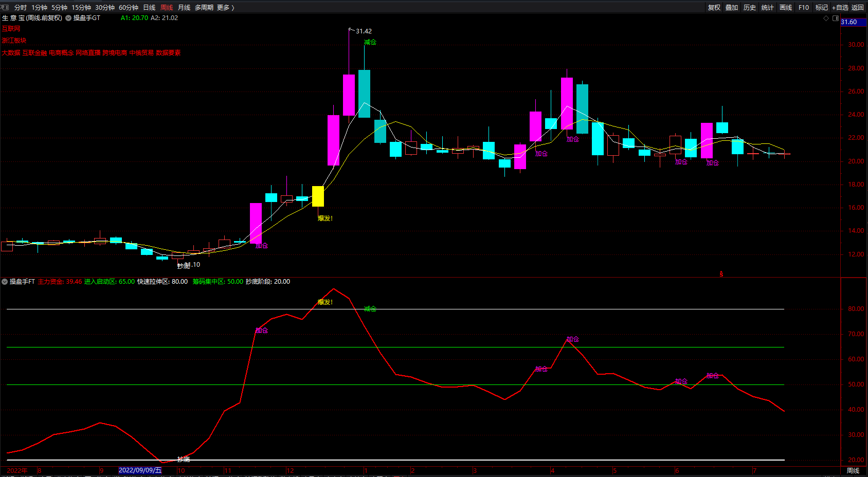Open the 中俄贸易 concept link
This screenshot has width=868, height=477.
(142, 53)
